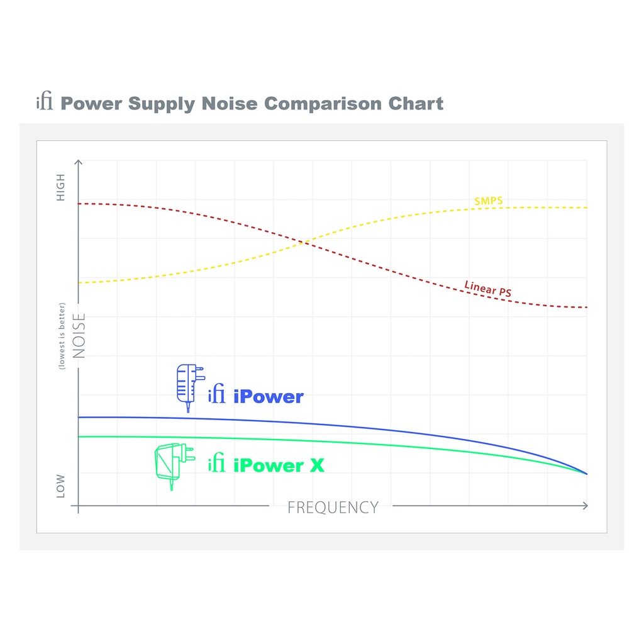The width and height of the screenshot is (644, 644).
Task: Click the Power Supply Noise Comparison Chart title
Action: click(x=252, y=104)
